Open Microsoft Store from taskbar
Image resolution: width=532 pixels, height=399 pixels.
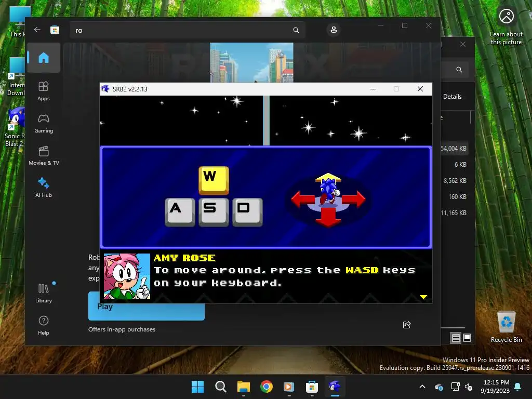pos(312,387)
